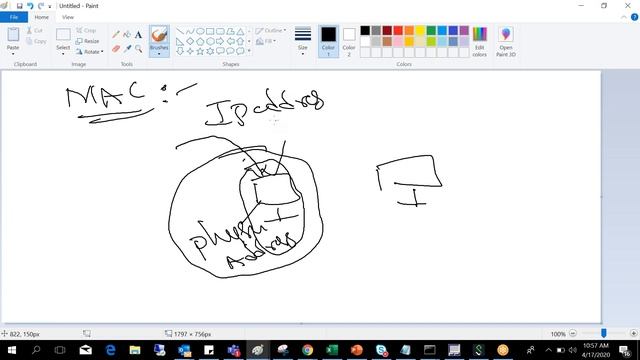Click the zoom in plus button
The width and height of the screenshot is (640, 360).
coord(633,333)
